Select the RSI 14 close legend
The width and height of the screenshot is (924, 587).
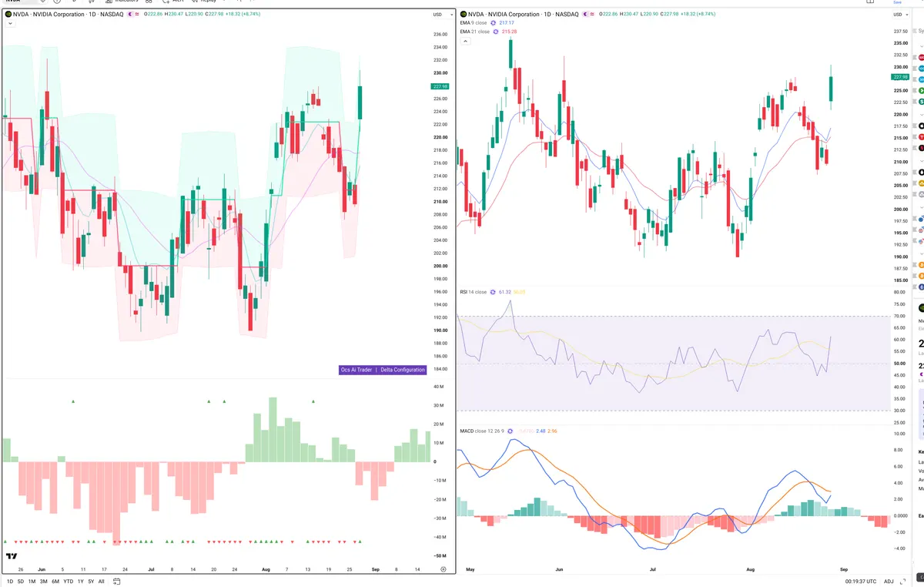[x=474, y=292]
